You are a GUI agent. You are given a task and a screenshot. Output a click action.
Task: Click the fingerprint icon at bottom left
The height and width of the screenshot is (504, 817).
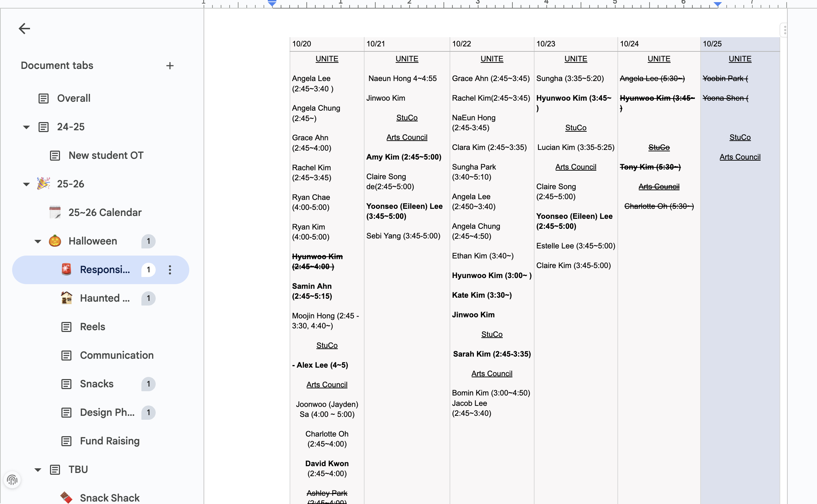point(12,480)
